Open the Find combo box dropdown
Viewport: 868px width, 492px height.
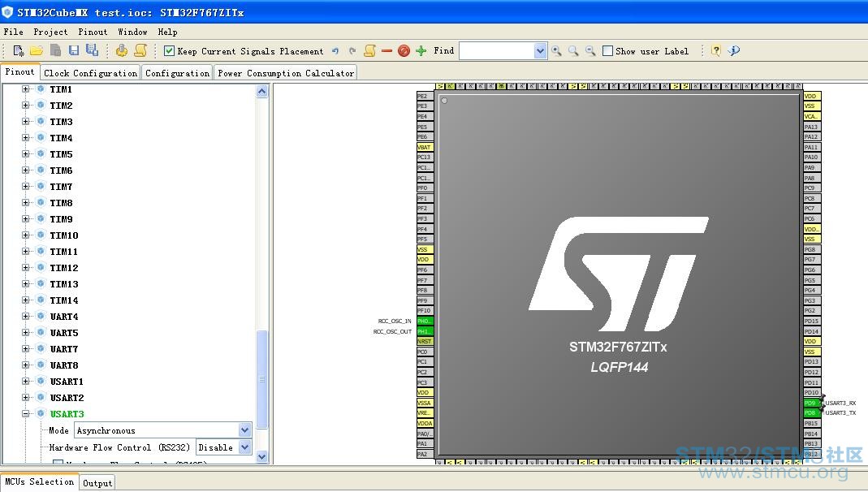[x=540, y=51]
